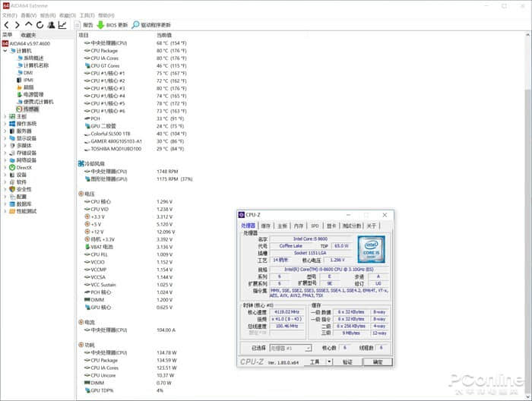The image size is (532, 401).
Task: Click the 报告 report toolbar button
Action: [x=84, y=25]
